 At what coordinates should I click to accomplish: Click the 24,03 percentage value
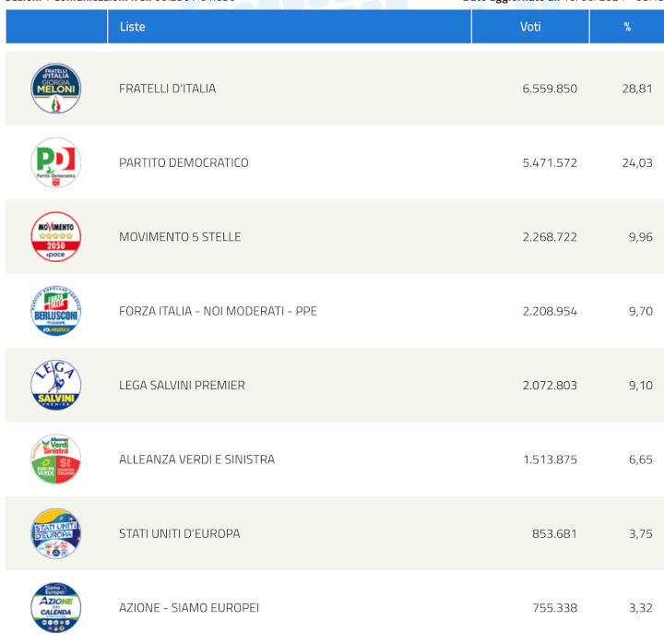(637, 162)
